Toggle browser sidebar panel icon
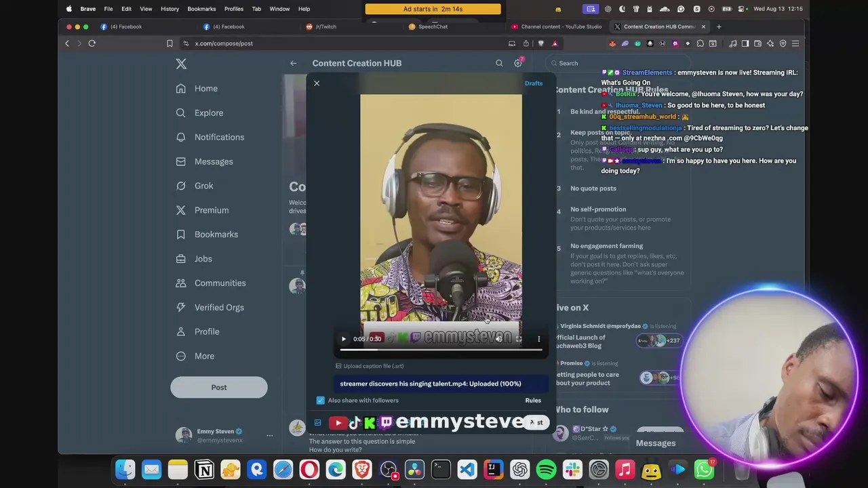The height and width of the screenshot is (488, 868). 745,43
